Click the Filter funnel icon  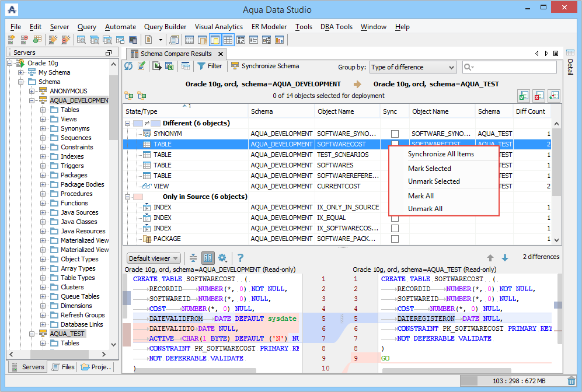(x=201, y=66)
